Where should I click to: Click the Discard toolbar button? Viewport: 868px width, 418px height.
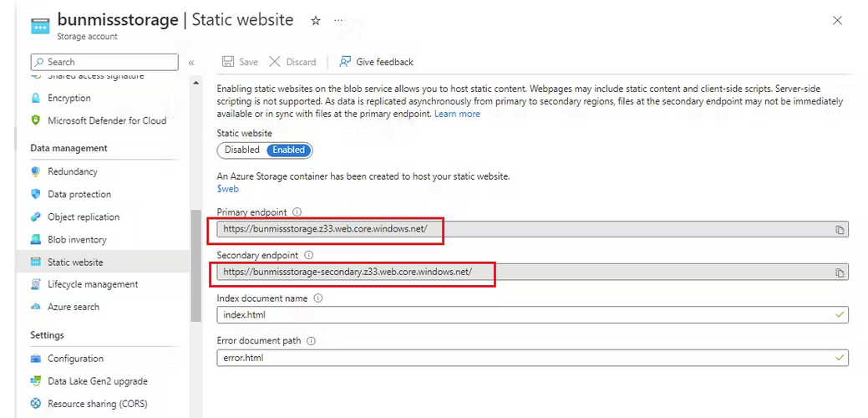click(293, 62)
